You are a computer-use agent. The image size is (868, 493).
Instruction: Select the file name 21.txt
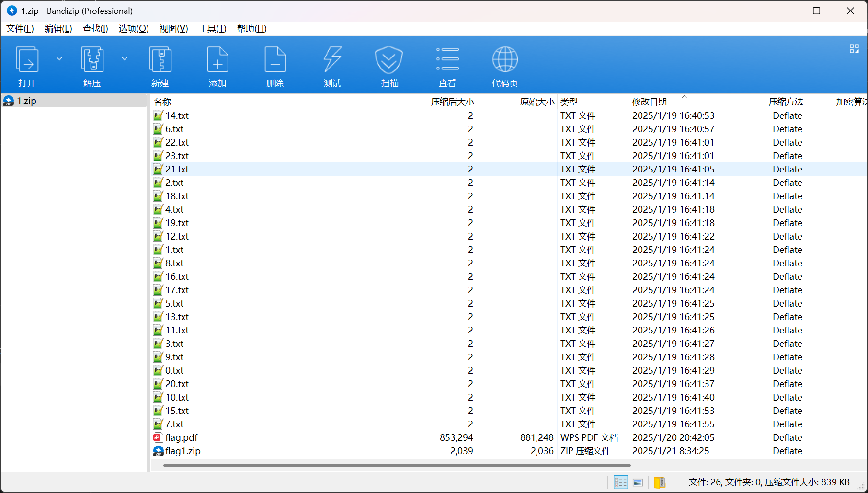(x=177, y=169)
